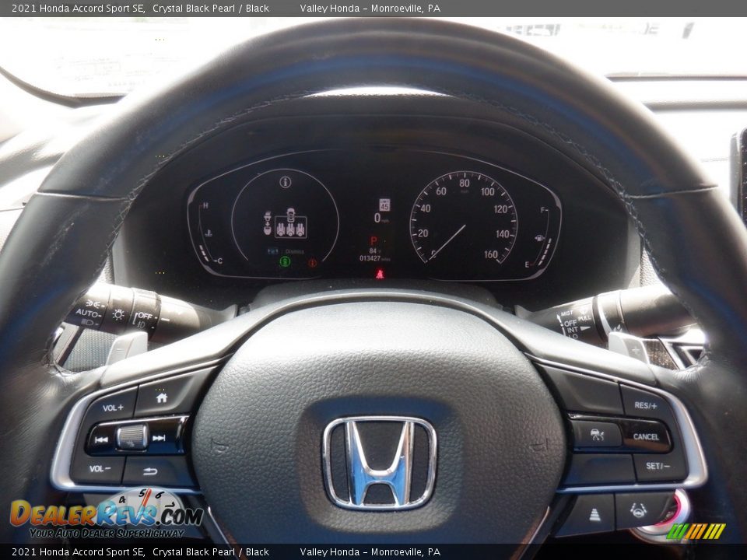Tap the RES/+ cruise control button

coord(646,406)
